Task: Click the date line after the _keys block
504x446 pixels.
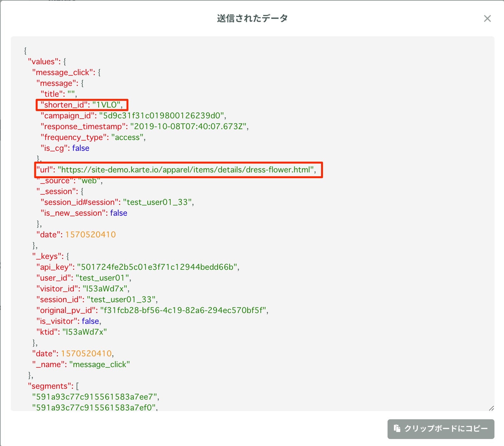Action: 73,353
